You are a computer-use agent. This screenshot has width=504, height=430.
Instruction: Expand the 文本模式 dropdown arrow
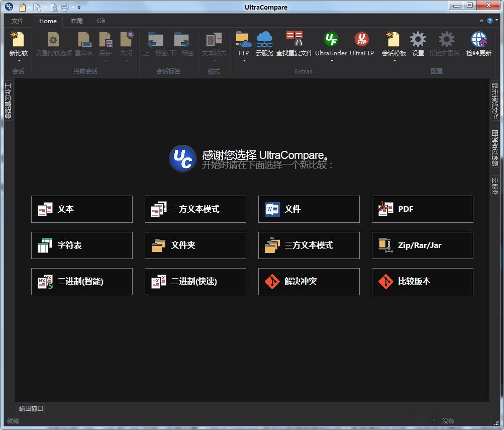click(215, 60)
